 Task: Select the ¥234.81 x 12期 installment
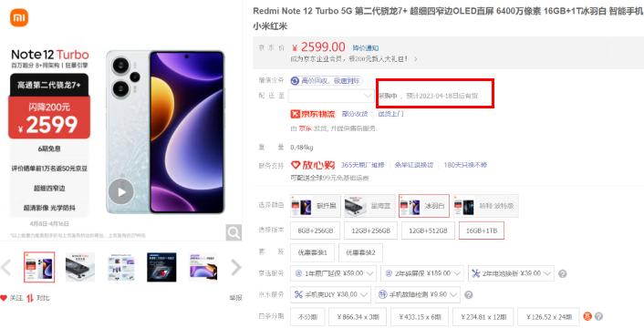coord(483,317)
